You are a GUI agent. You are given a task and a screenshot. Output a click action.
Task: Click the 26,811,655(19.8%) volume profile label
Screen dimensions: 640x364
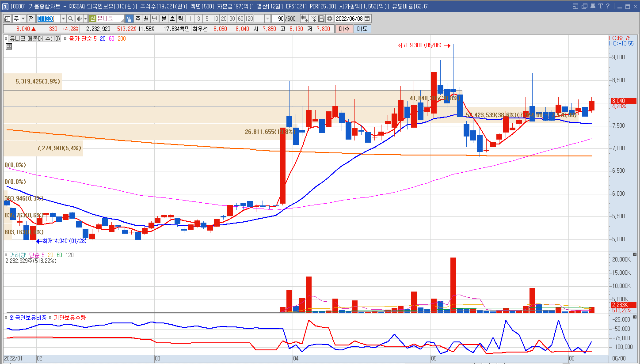[x=270, y=132]
